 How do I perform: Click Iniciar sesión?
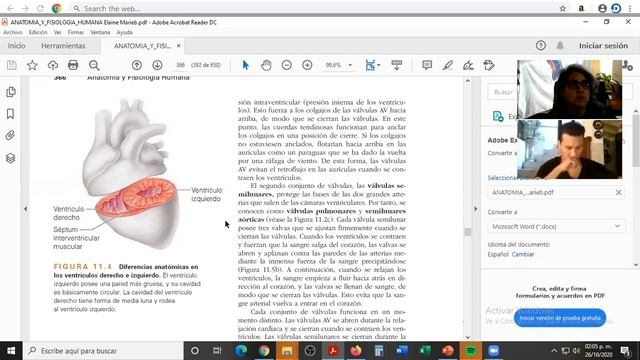603,46
